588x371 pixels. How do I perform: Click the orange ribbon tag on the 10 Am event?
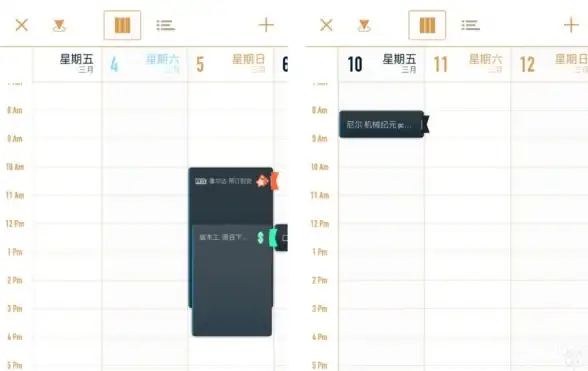tap(275, 181)
